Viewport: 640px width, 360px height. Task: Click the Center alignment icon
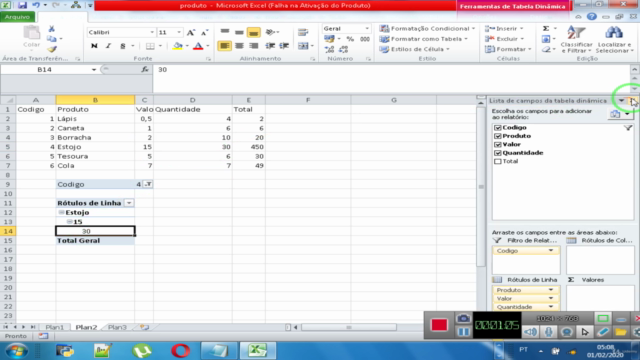(x=239, y=46)
